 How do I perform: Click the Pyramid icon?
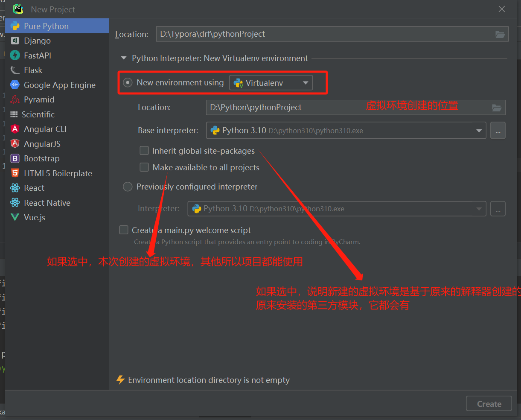tap(15, 99)
